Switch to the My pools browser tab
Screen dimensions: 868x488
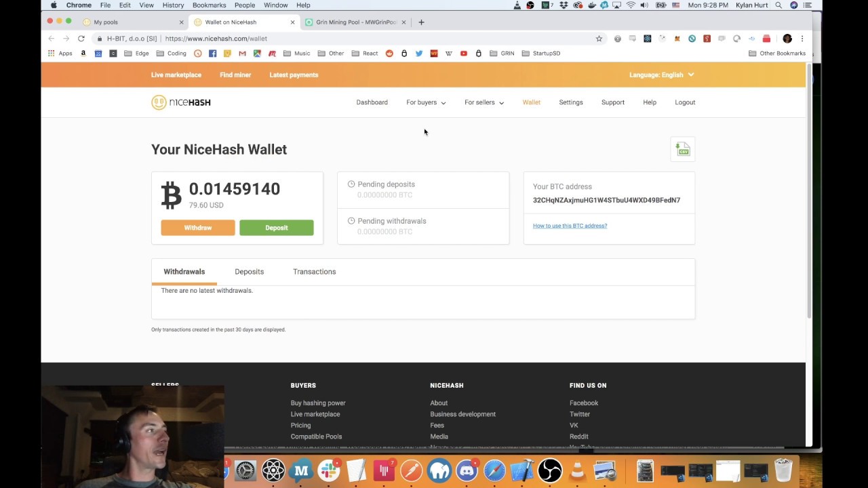pos(133,22)
